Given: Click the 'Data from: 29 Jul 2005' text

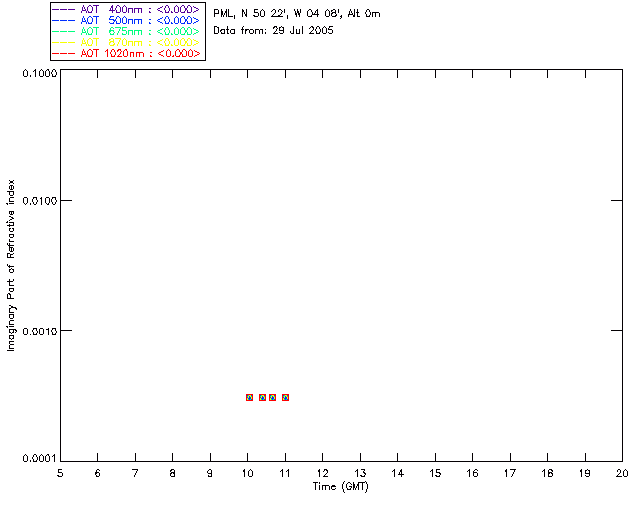Looking at the screenshot, I should 273,31.
